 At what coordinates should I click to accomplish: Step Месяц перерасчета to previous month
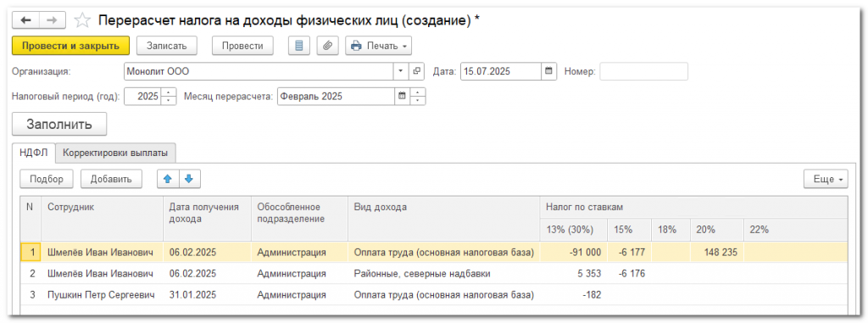[x=418, y=100]
